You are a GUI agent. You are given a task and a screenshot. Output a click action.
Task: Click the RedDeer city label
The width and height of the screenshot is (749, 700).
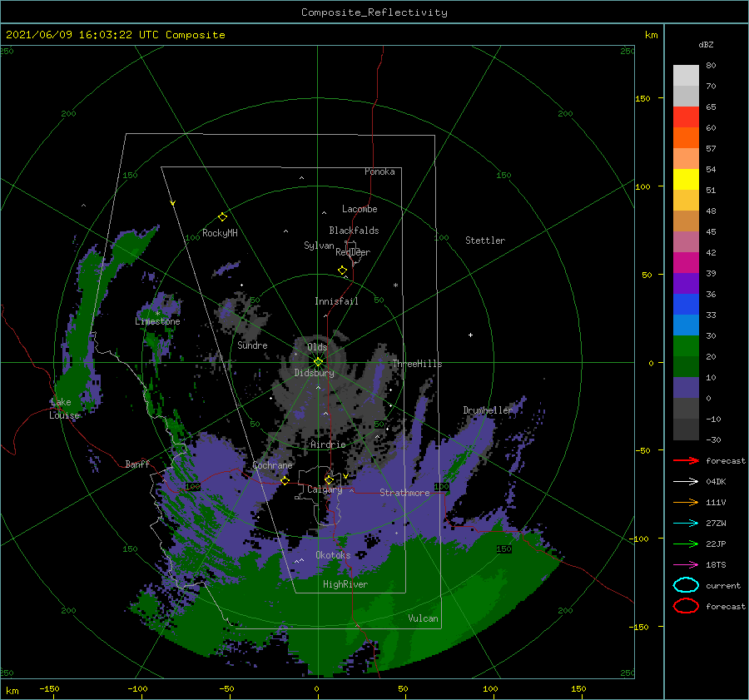pyautogui.click(x=353, y=252)
